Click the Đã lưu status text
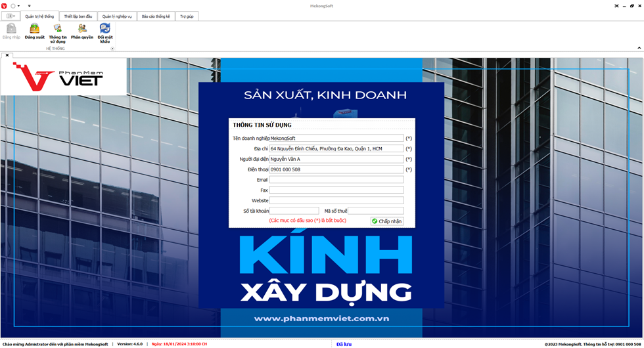The image size is (644, 348). point(344,344)
